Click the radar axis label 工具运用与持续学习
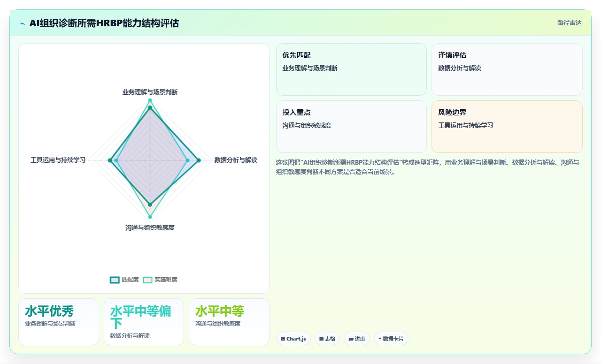The width and height of the screenshot is (601, 364). 58,160
